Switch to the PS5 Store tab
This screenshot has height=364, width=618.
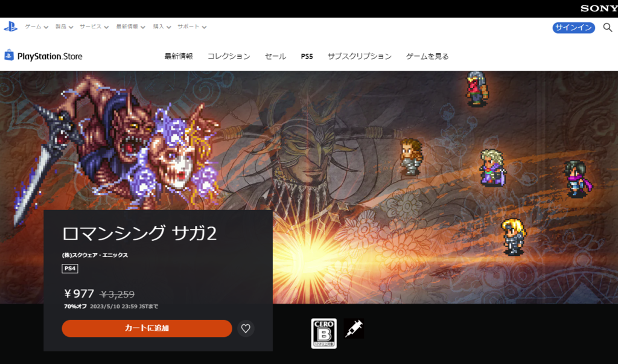pyautogui.click(x=307, y=56)
